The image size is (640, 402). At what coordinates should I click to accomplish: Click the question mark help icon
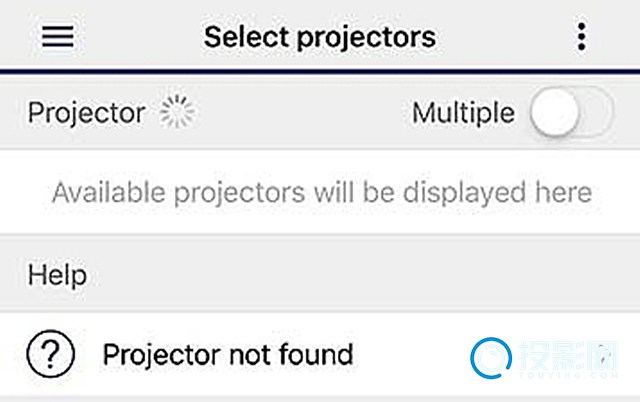50,353
